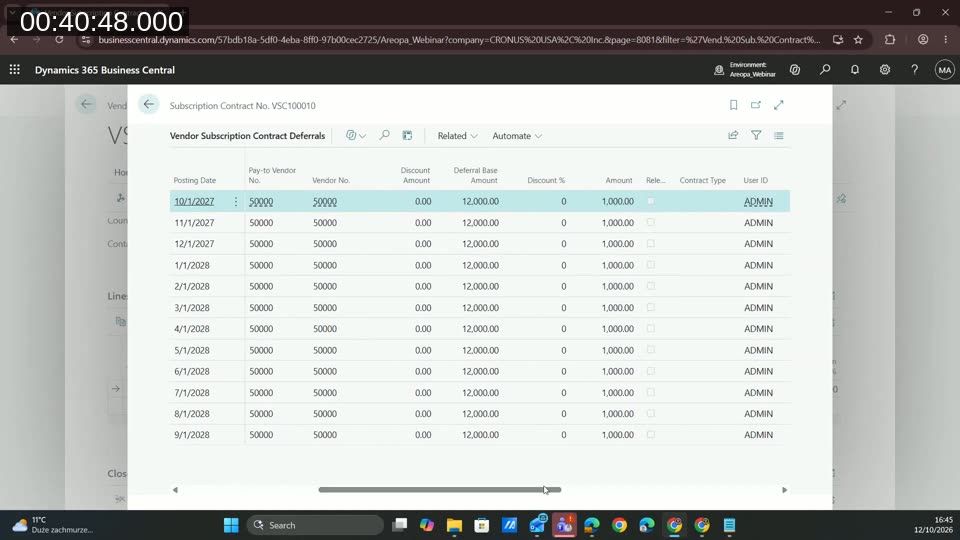Viewport: 960px width, 540px height.
Task: Bookmark this tab with the star icon
Action: point(858,39)
